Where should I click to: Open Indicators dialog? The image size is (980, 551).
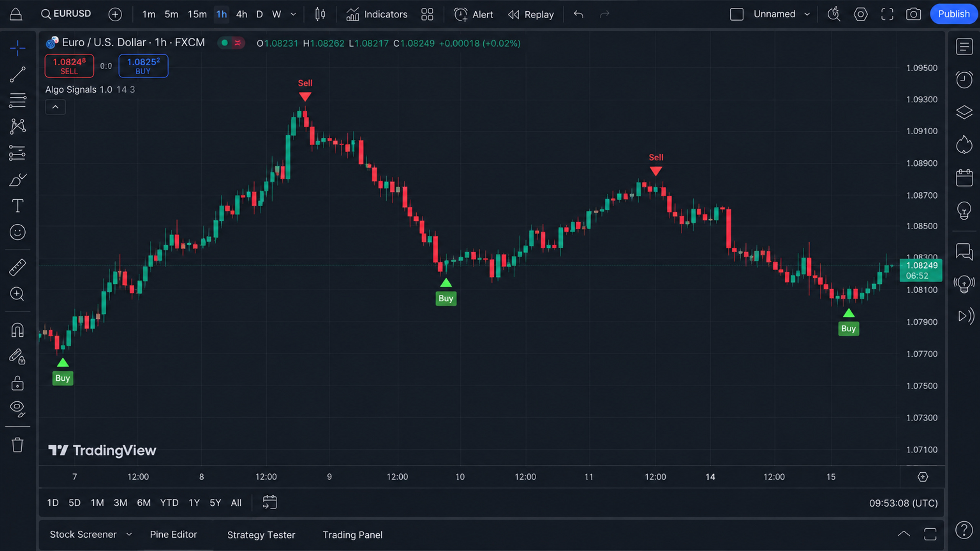pyautogui.click(x=377, y=14)
